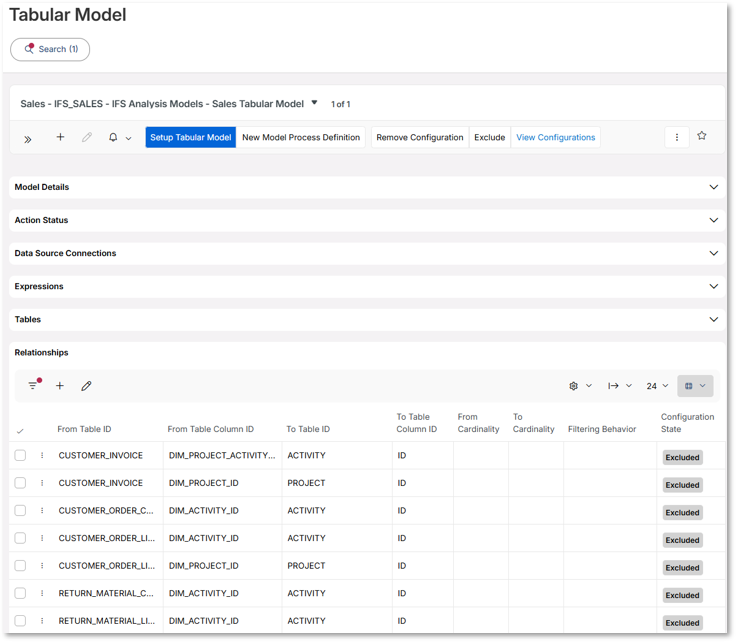Open the table view layout switcher
736x642 pixels.
click(695, 386)
